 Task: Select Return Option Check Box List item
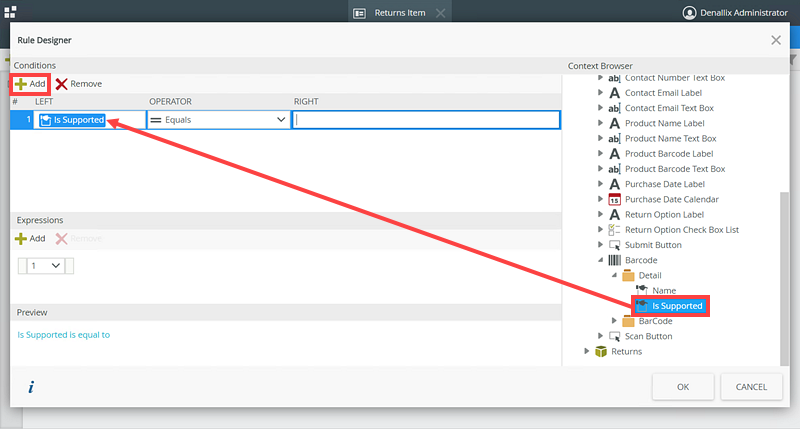[682, 230]
